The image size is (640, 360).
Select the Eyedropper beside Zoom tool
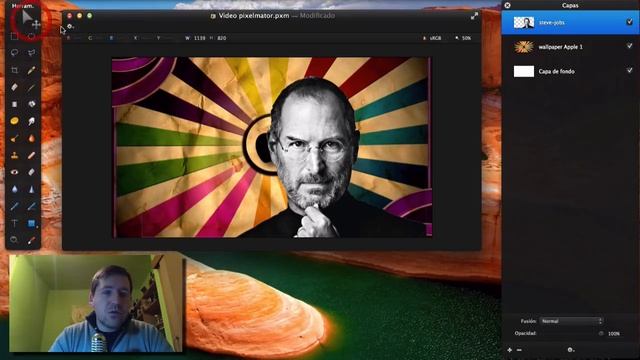pos(31,240)
